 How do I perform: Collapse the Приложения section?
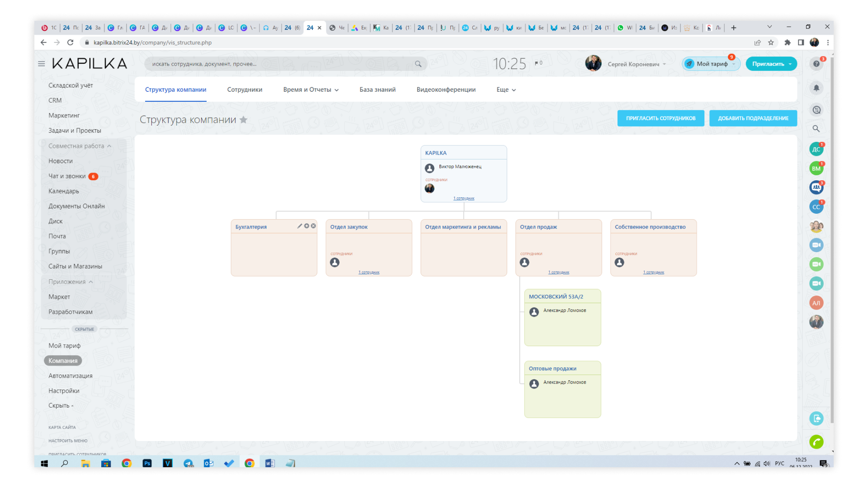pyautogui.click(x=91, y=282)
